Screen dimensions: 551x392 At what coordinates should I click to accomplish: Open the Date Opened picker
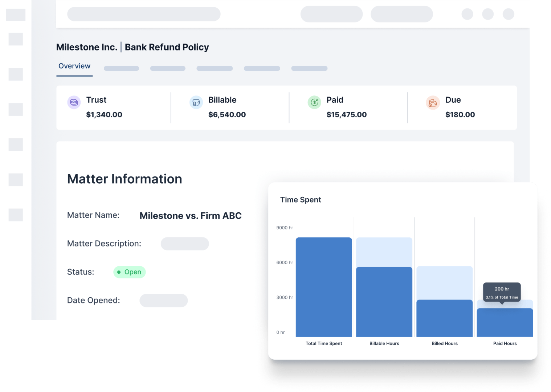(x=163, y=300)
